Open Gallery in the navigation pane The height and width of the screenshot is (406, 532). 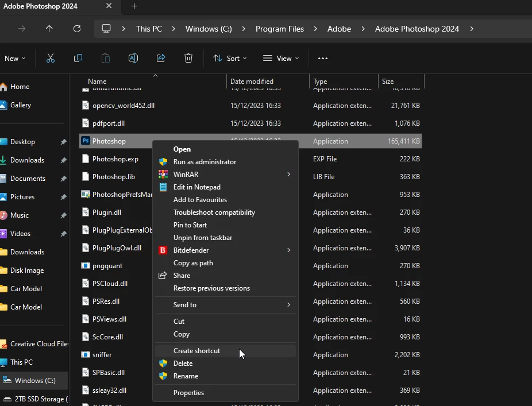coord(20,105)
